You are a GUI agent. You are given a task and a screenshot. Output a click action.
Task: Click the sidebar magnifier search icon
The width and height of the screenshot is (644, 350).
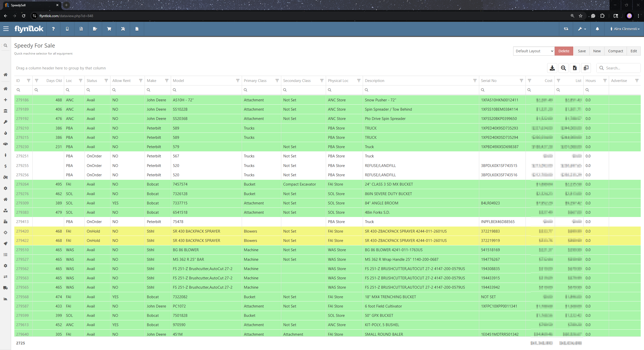pyautogui.click(x=5, y=46)
